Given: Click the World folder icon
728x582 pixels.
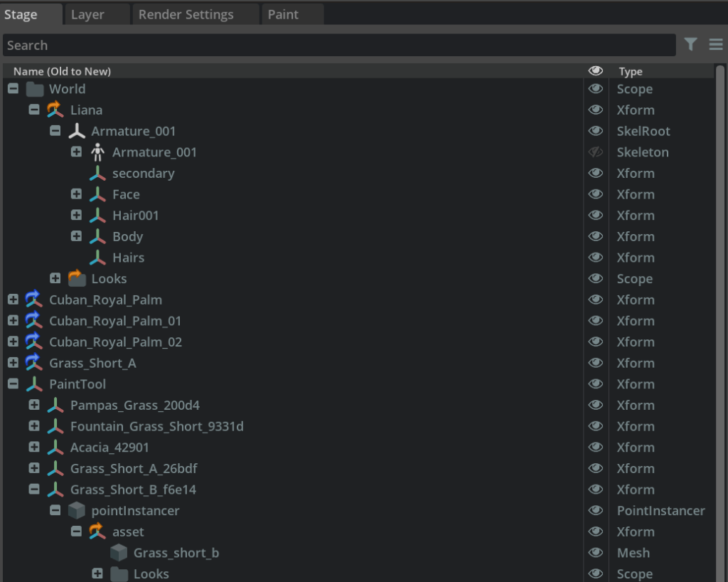Looking at the screenshot, I should click(x=35, y=89).
